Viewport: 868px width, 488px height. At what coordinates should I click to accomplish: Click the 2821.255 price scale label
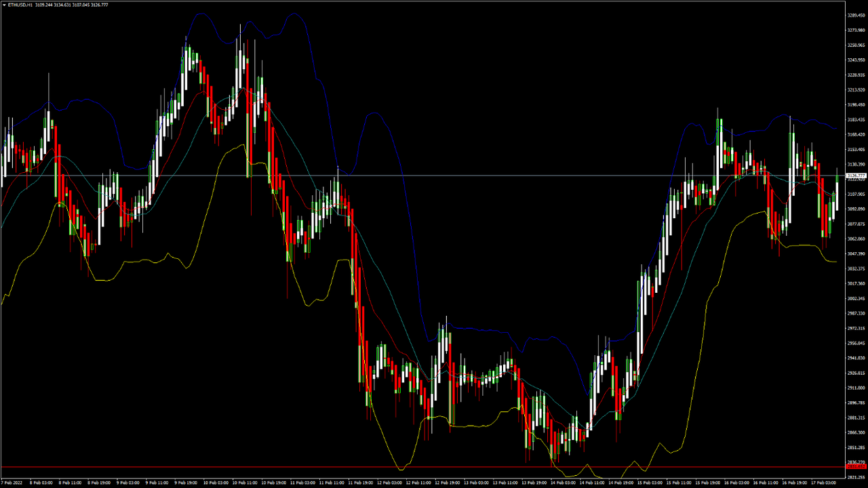coord(857,477)
